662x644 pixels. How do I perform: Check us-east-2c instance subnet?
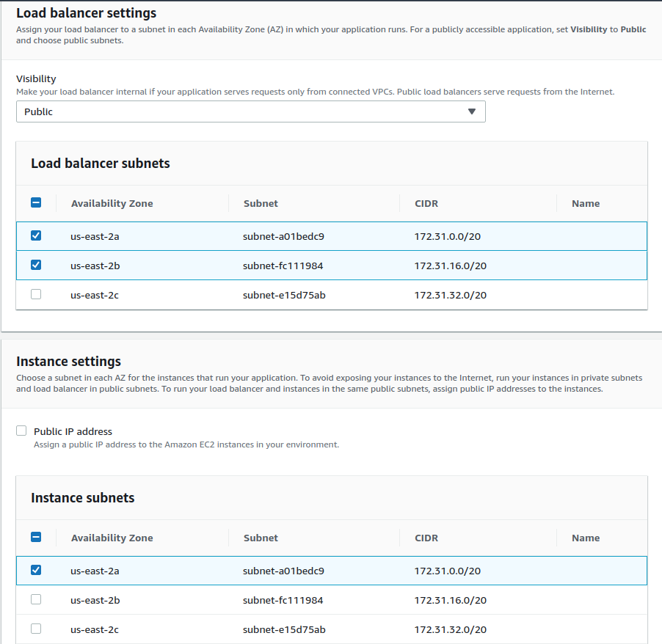tap(35, 629)
